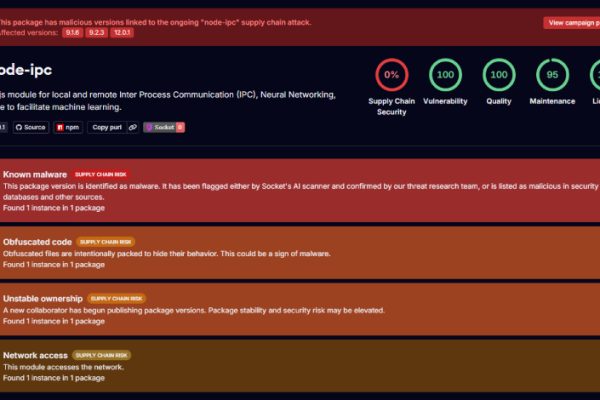Click the Socket badge button
Image resolution: width=600 pixels, height=400 pixels.
click(x=164, y=127)
